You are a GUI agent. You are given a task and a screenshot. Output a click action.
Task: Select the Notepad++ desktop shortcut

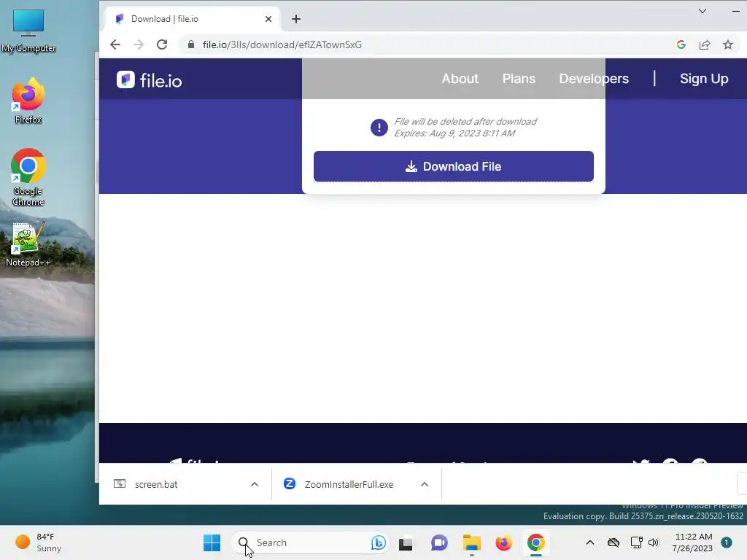28,244
